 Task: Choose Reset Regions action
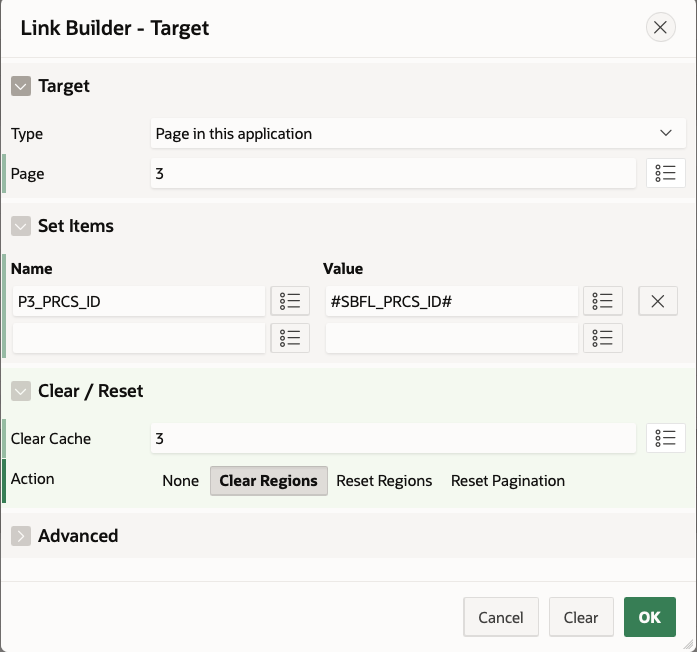coord(384,481)
